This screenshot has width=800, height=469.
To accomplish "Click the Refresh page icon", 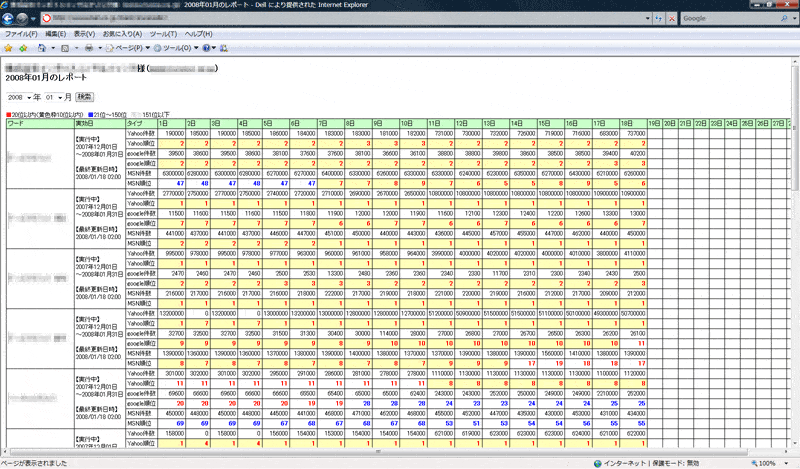I will coord(659,18).
